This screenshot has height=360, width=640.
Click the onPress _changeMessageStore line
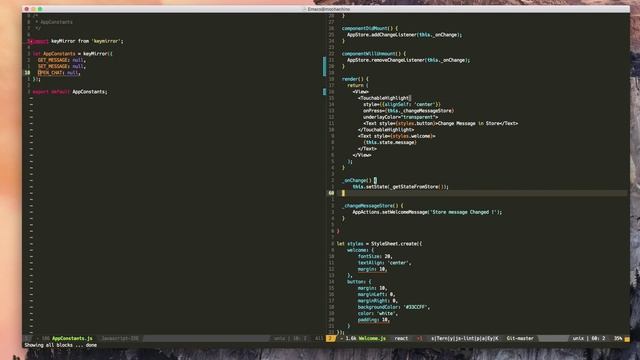(x=409, y=111)
